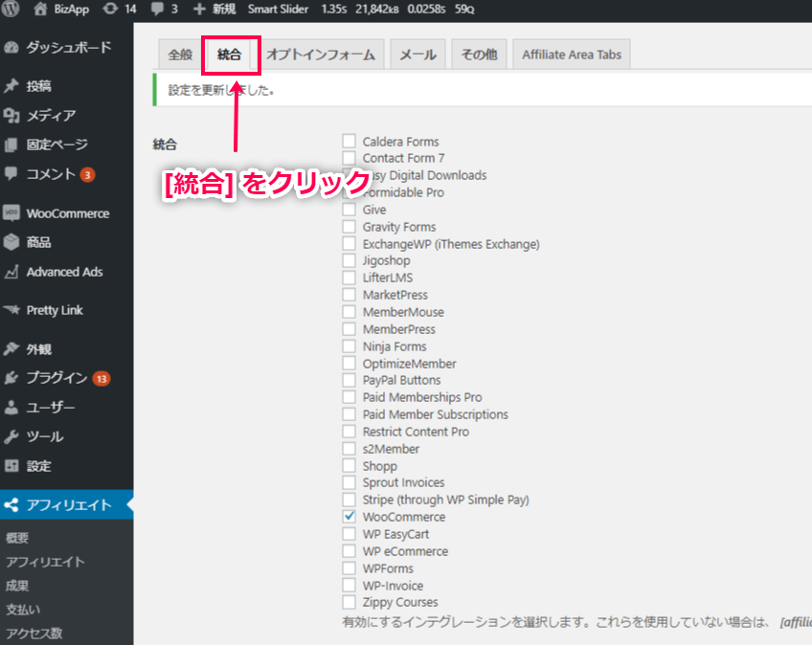Tick the Give integration checkbox
The image size is (812, 645).
(x=350, y=210)
